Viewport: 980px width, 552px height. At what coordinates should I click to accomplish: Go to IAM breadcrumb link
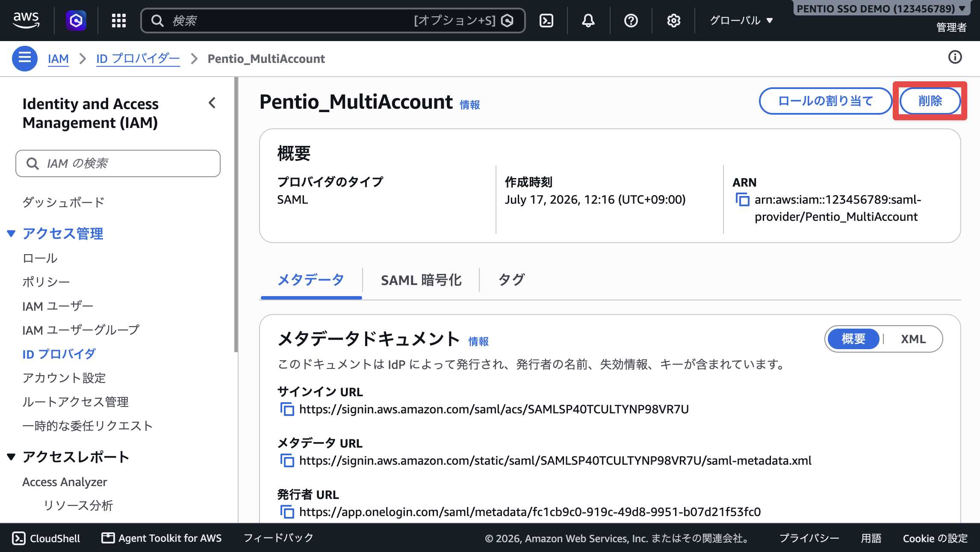58,59
